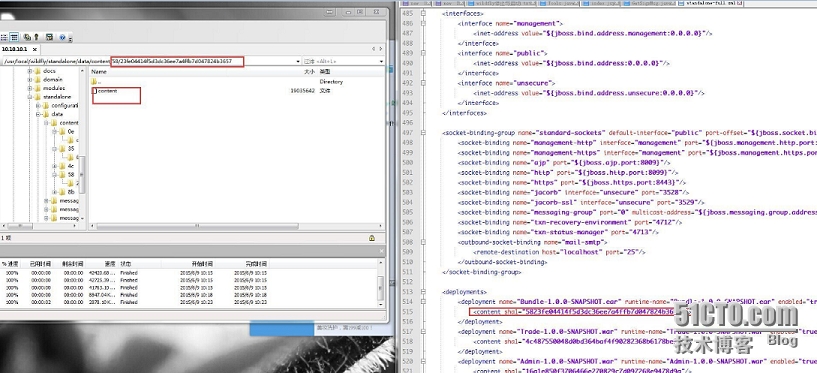This screenshot has height=373, width=817.
Task: Open the filter box dropdown arrow
Action: tap(381, 61)
